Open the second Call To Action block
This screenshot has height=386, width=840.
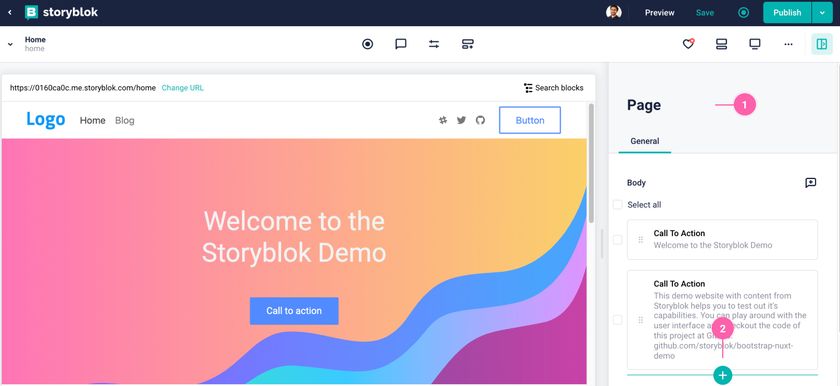722,320
